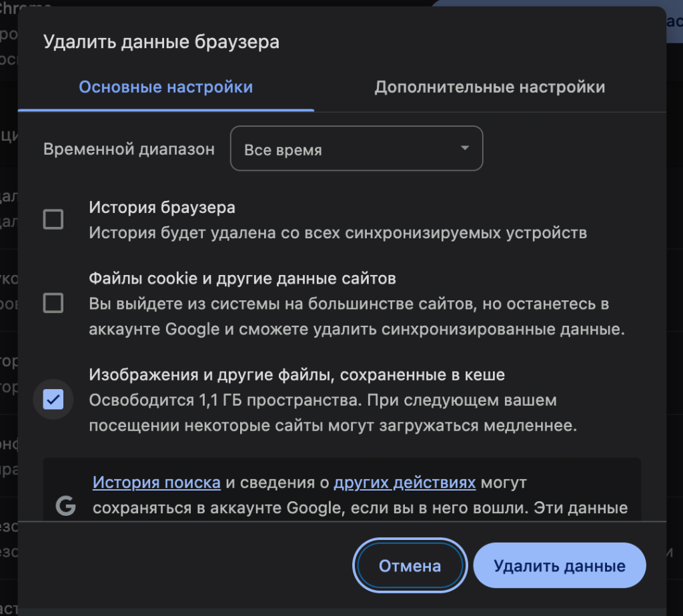Follow the История поиска link
The height and width of the screenshot is (616, 683).
tap(156, 483)
